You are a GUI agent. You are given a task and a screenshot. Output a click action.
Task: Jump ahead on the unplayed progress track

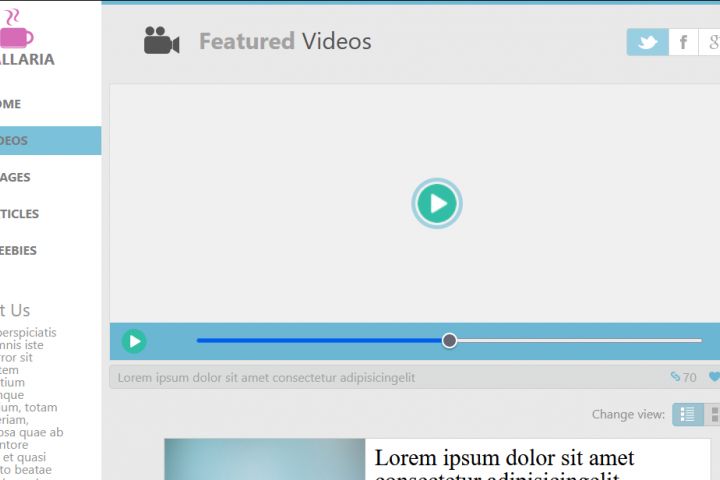coord(579,341)
